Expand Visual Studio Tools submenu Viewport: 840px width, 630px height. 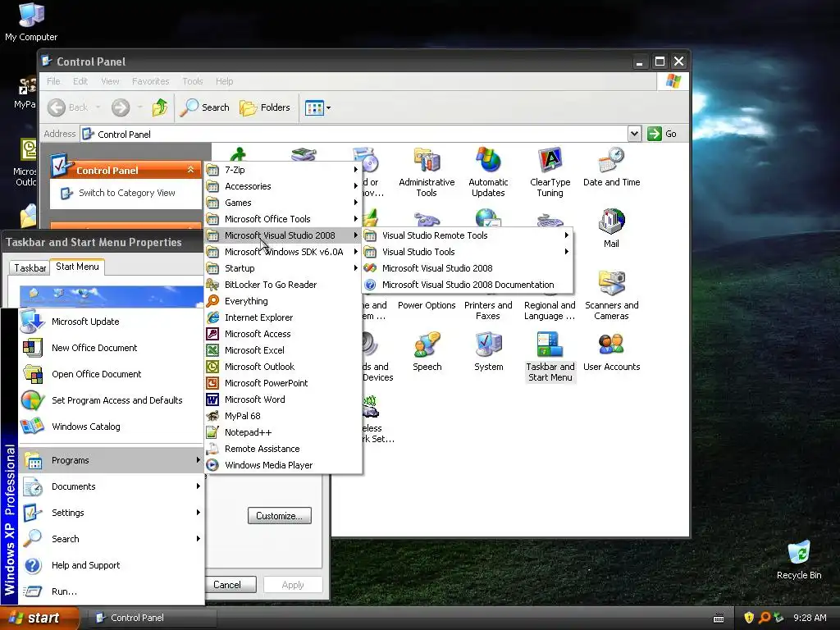click(467, 252)
